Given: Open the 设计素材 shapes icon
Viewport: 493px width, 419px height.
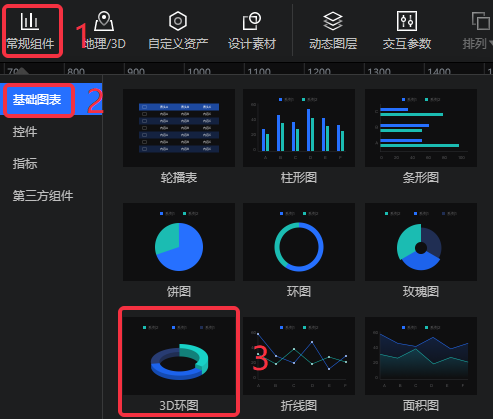Looking at the screenshot, I should click(x=252, y=21).
